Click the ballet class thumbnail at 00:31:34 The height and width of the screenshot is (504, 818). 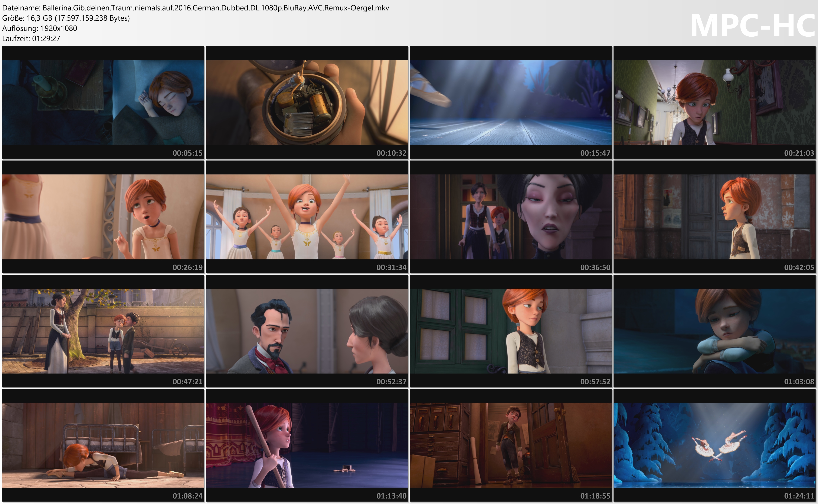307,217
